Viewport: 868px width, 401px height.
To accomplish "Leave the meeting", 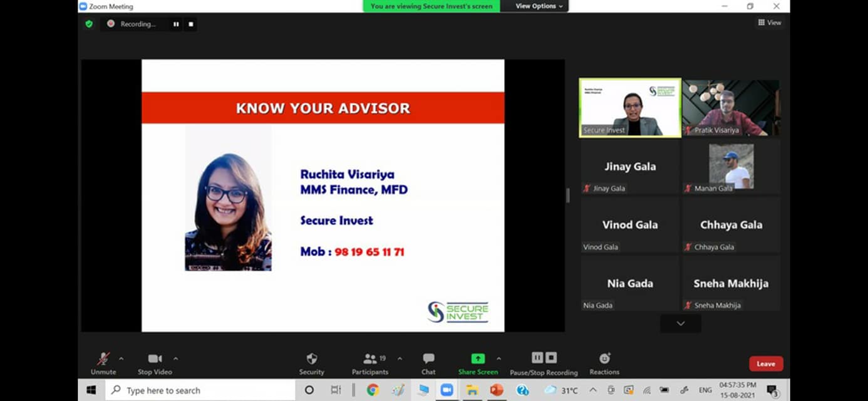I will point(766,363).
